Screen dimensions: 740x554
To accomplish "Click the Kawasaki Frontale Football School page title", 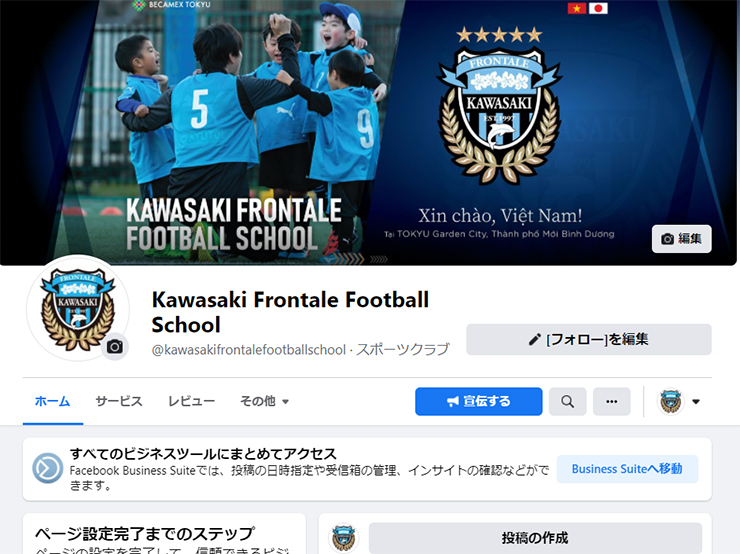I will click(290, 312).
